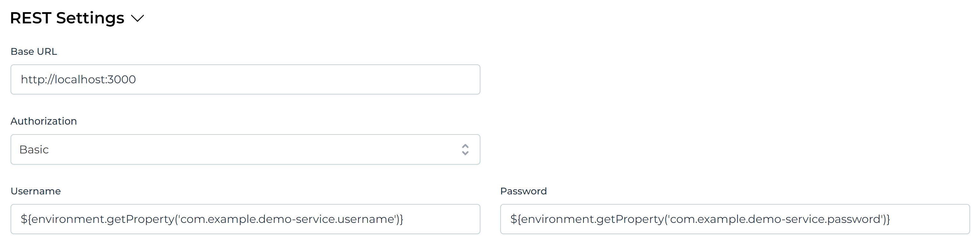
Task: Change the Authorization type via its dropdown
Action: tap(245, 149)
